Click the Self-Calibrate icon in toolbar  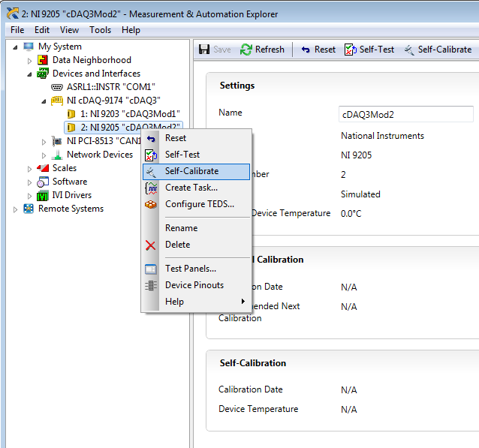click(x=409, y=50)
